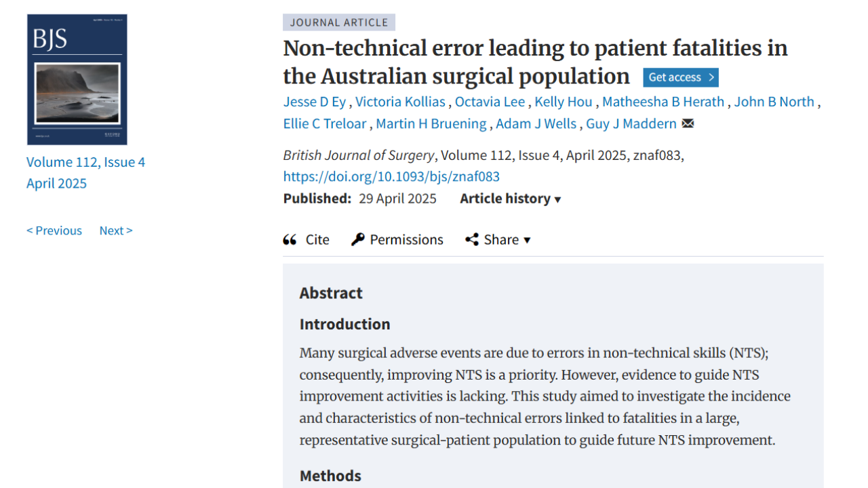Click the Get access button

(681, 77)
